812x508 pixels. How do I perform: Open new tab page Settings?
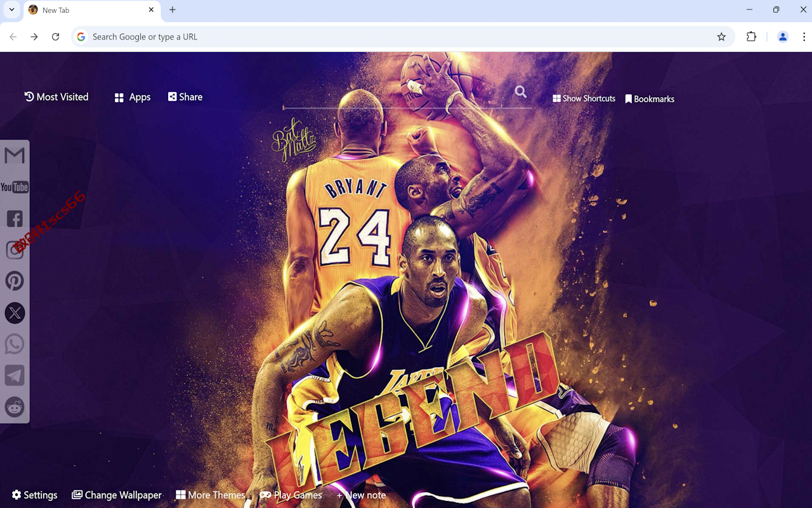[x=35, y=495]
